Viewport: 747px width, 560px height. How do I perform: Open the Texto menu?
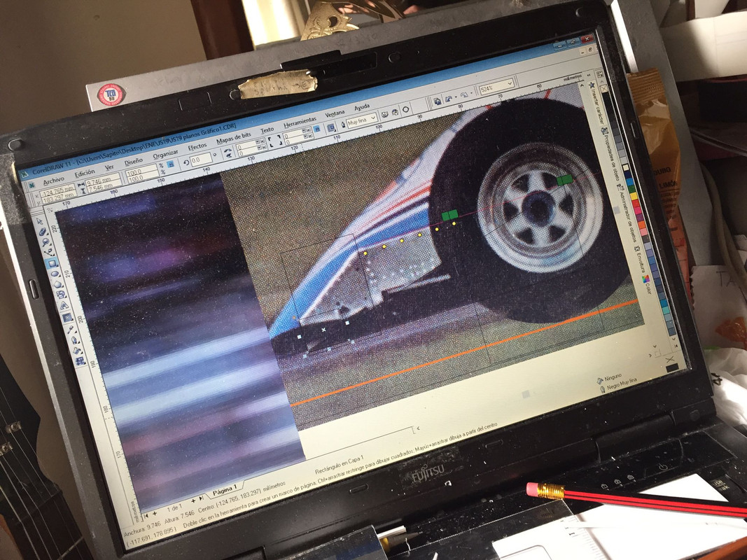click(x=267, y=130)
